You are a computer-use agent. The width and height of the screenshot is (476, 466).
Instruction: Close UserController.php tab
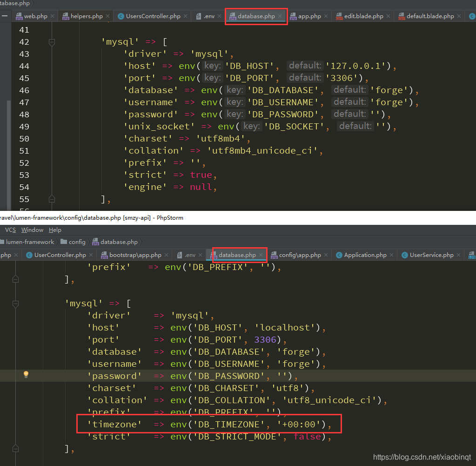[91, 255]
